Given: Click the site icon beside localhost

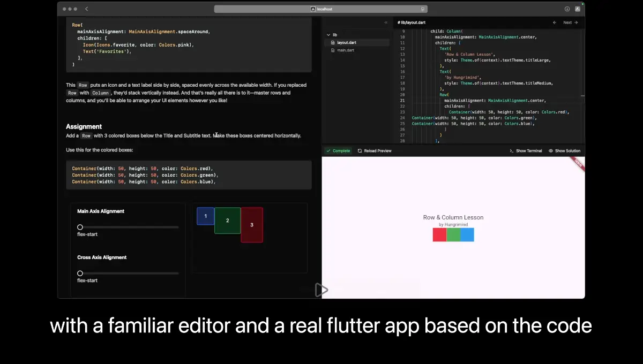Looking at the screenshot, I should point(313,9).
